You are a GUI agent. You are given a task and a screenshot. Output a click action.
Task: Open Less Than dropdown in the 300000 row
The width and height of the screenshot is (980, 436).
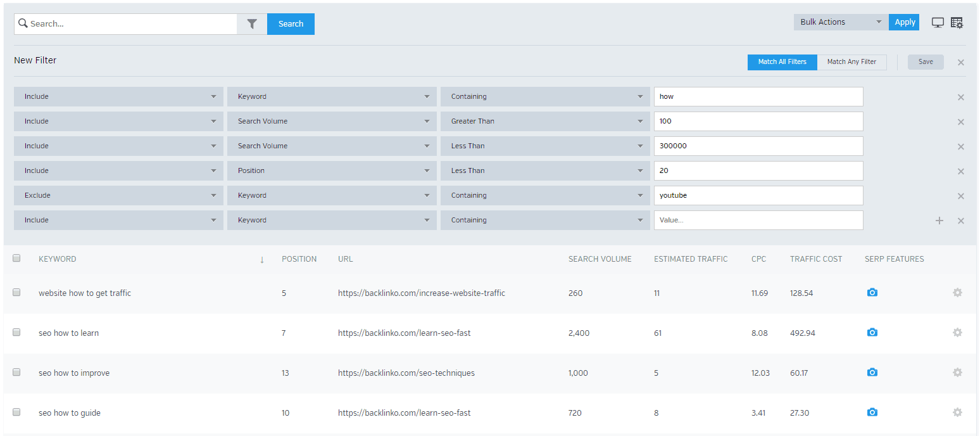545,146
